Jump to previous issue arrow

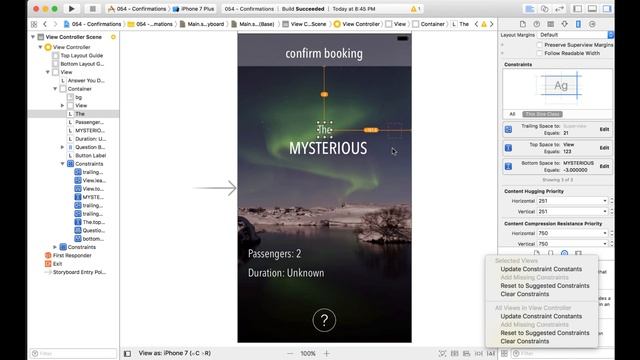pos(476,24)
